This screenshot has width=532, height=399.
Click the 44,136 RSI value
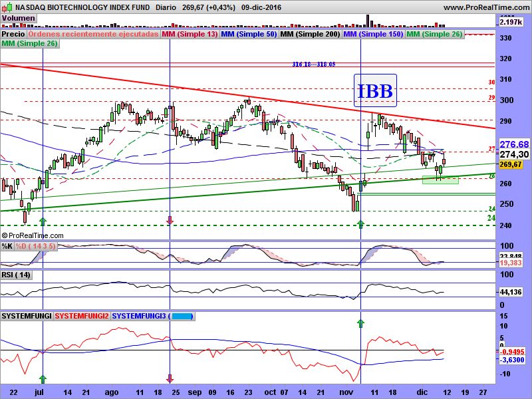click(511, 292)
